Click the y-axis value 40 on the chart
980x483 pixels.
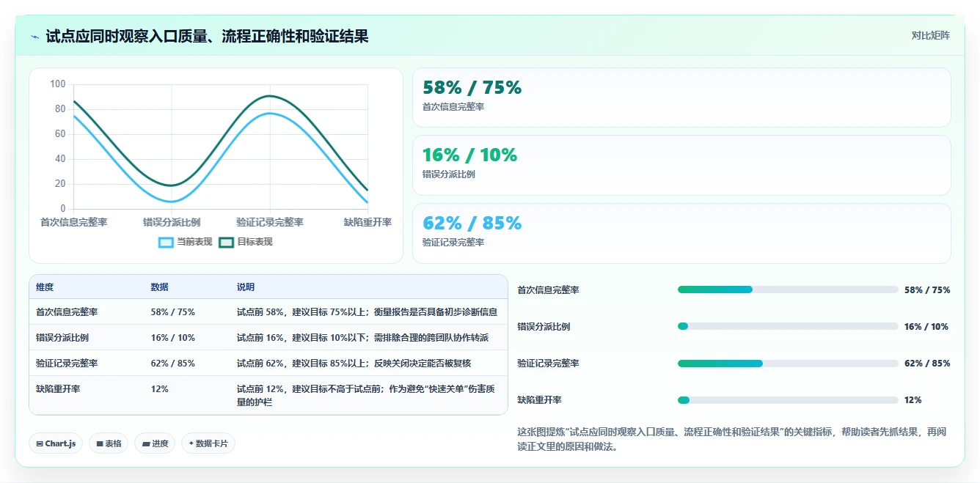click(x=60, y=159)
